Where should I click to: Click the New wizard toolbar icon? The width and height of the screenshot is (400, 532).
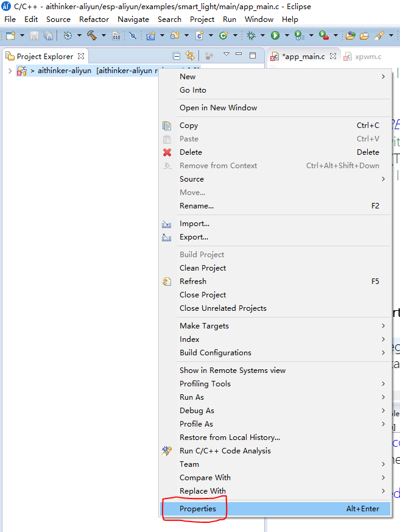coord(11,35)
